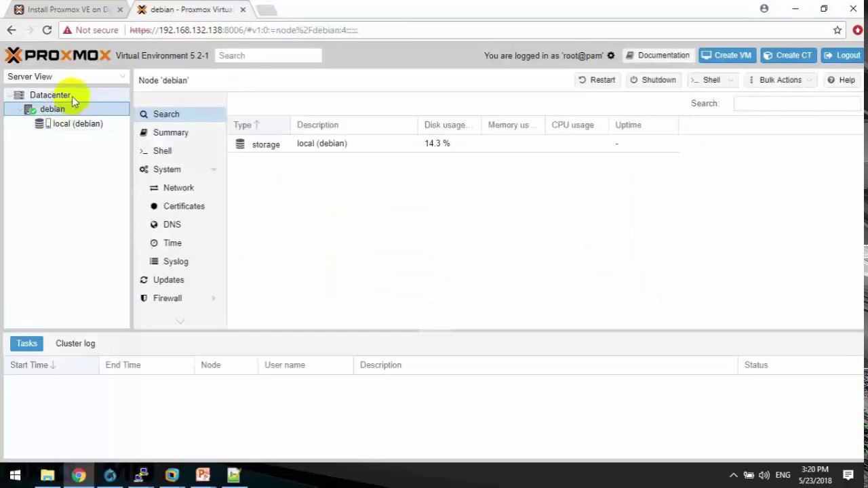Expand Shell button dropdown arrow
Screen dimensions: 868x488
tap(730, 80)
